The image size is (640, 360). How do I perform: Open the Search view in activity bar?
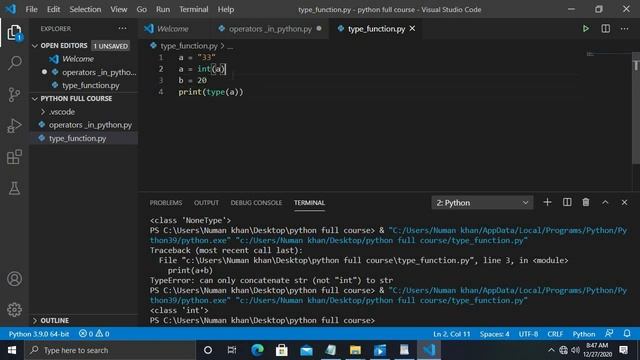(14, 63)
